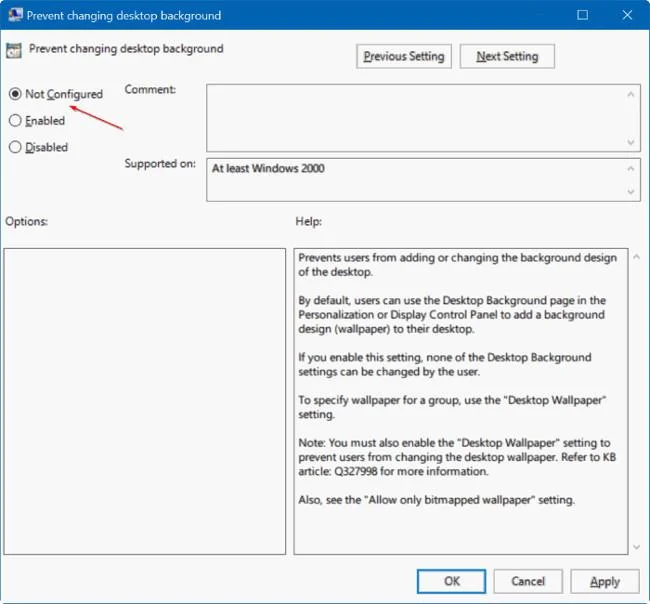Select the Not Configured radio button
Viewport: 650px width, 604px height.
(x=15, y=94)
